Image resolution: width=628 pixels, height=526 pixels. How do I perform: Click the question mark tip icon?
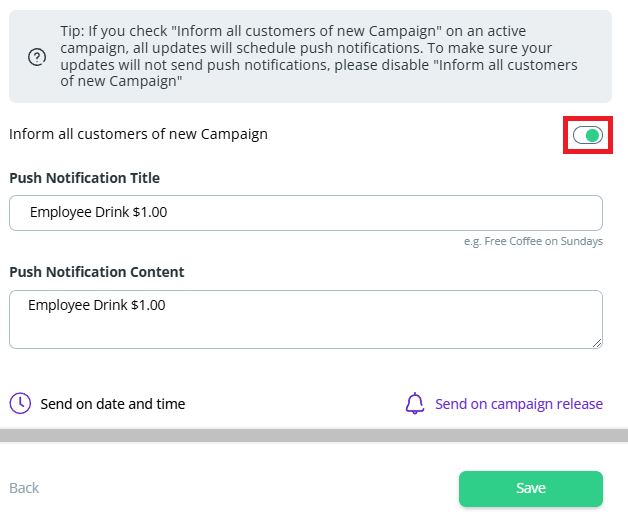point(37,57)
